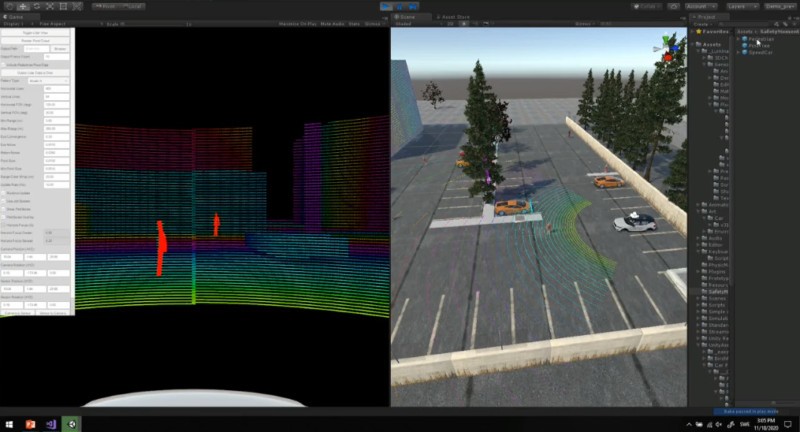Open Visual Studio from the taskbar
Image resolution: width=800 pixels, height=432 pixels.
tap(51, 423)
